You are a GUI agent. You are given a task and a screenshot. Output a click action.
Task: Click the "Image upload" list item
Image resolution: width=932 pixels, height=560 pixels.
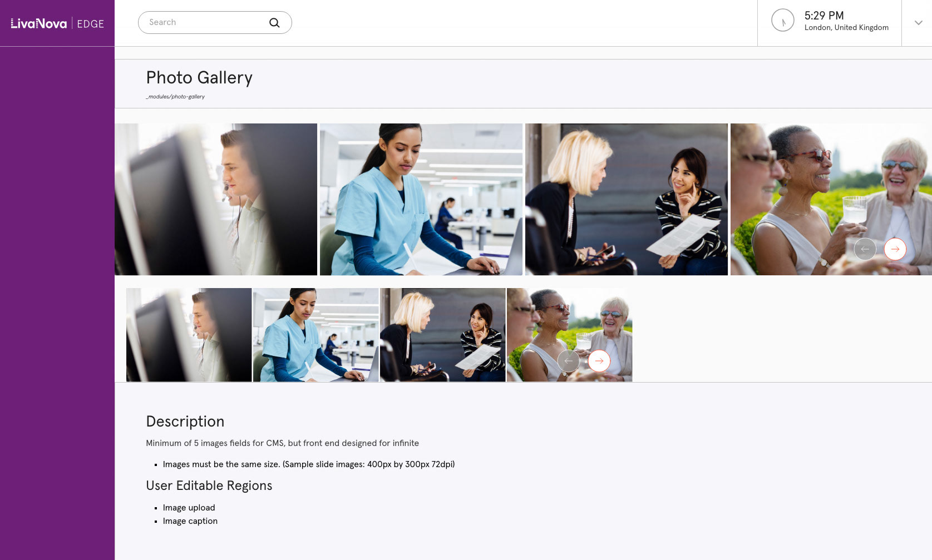pos(189,508)
